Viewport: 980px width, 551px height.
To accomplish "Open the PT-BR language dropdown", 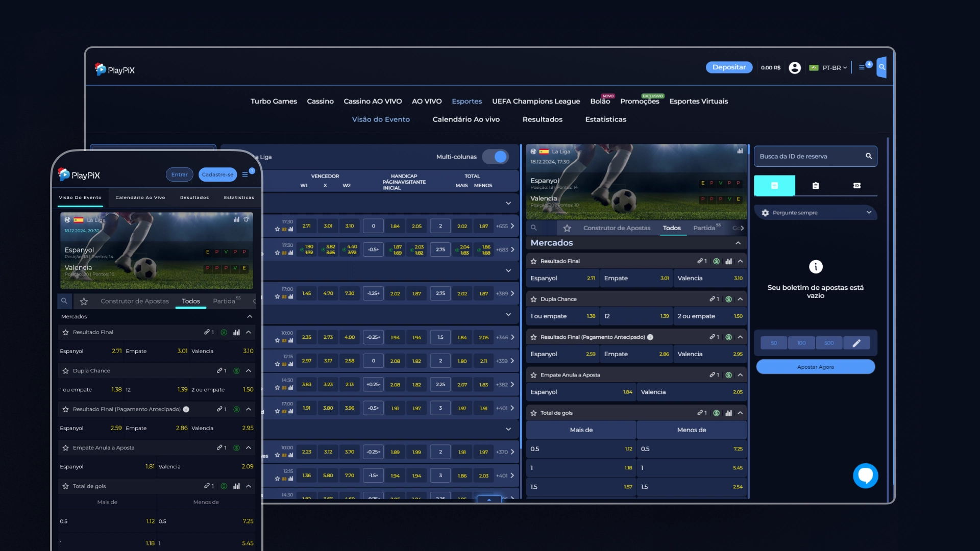I will (829, 67).
